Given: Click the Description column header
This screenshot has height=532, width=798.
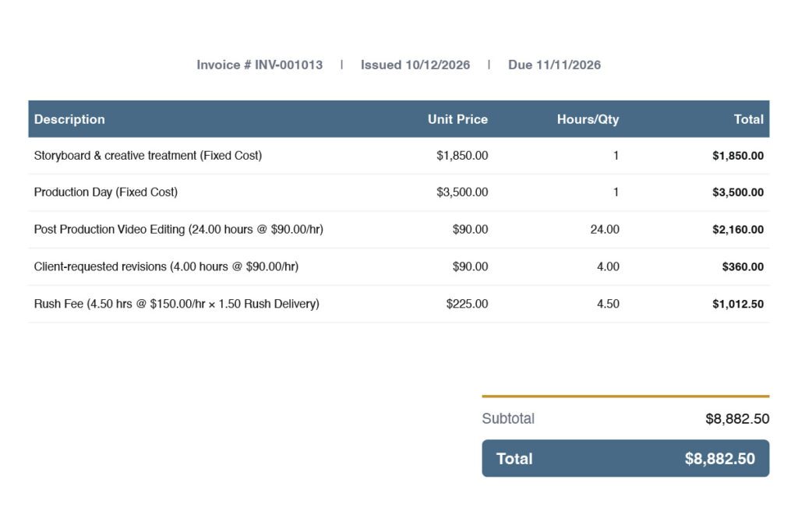Looking at the screenshot, I should [x=69, y=119].
